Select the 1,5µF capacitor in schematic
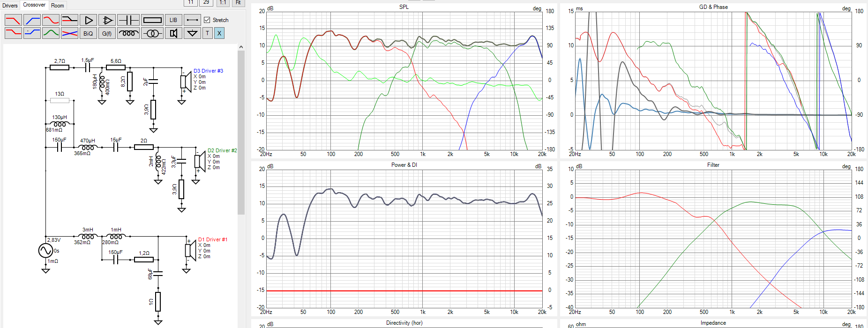 pos(88,67)
